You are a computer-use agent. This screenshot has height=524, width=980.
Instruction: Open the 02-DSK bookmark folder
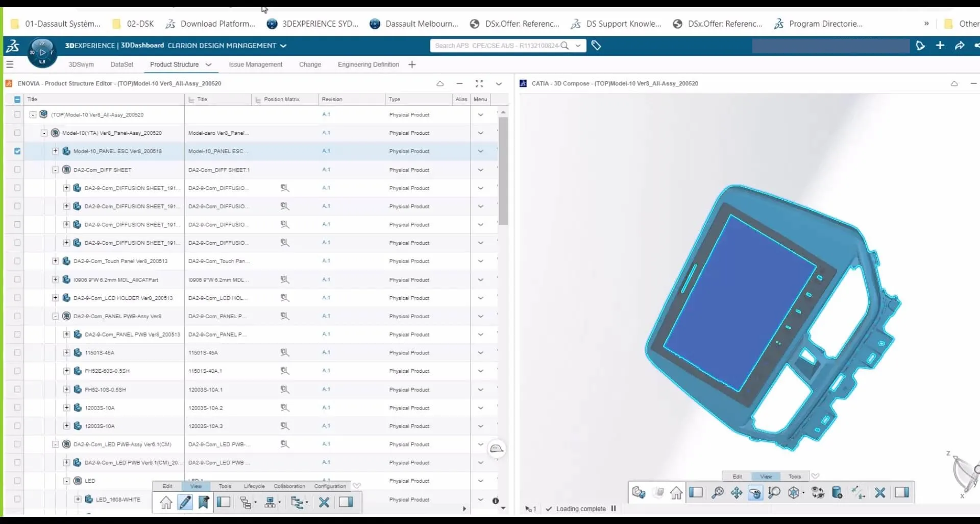[x=134, y=23]
